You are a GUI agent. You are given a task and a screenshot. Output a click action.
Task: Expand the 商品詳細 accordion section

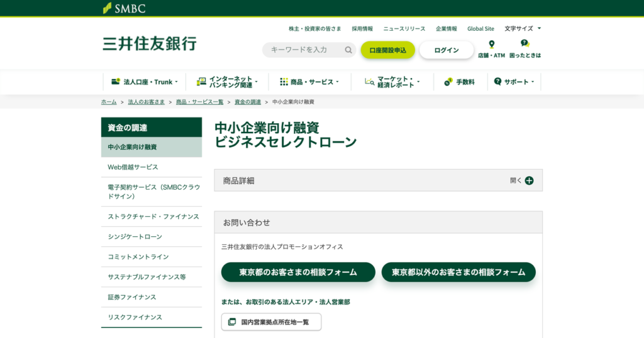(378, 180)
